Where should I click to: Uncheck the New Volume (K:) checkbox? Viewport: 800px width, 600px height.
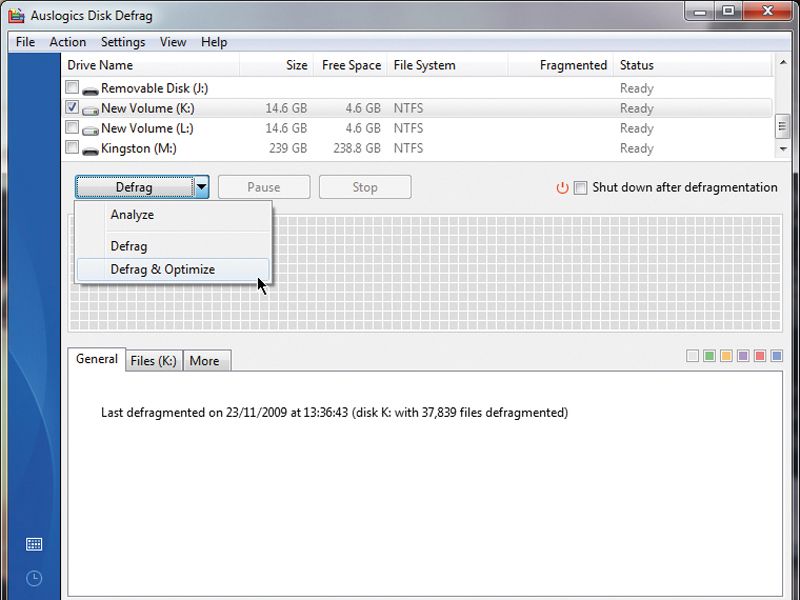tap(71, 107)
